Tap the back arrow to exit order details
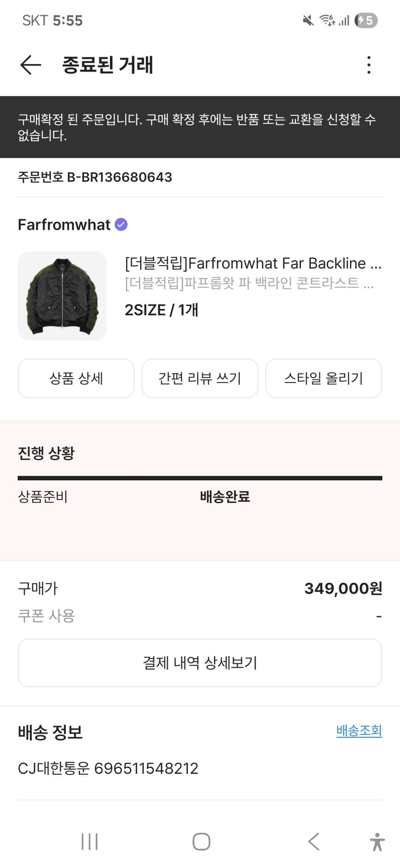 click(x=31, y=65)
